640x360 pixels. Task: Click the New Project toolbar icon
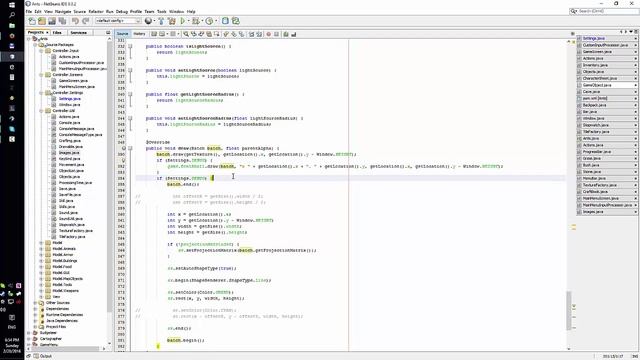coord(42,21)
